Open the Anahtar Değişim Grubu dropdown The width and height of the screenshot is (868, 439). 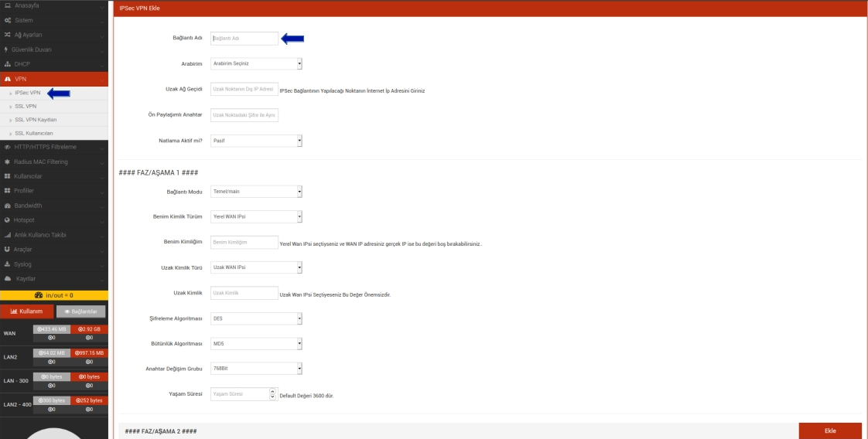tap(256, 368)
